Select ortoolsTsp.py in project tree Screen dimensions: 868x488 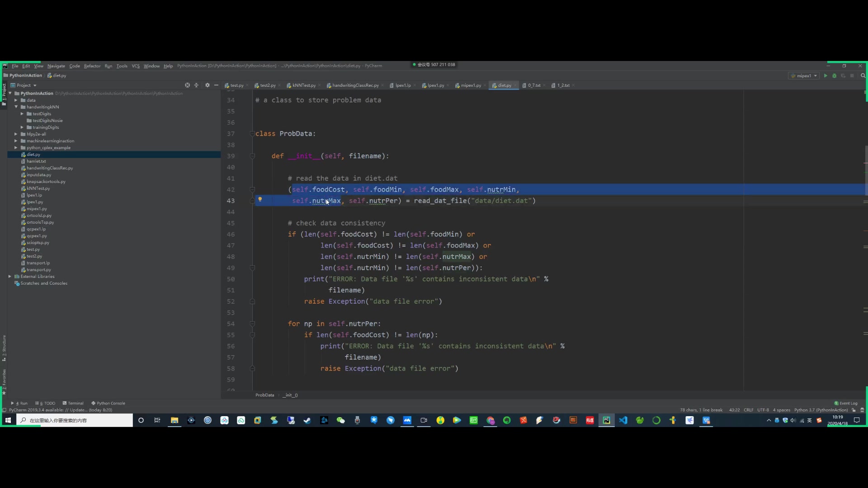click(x=40, y=222)
